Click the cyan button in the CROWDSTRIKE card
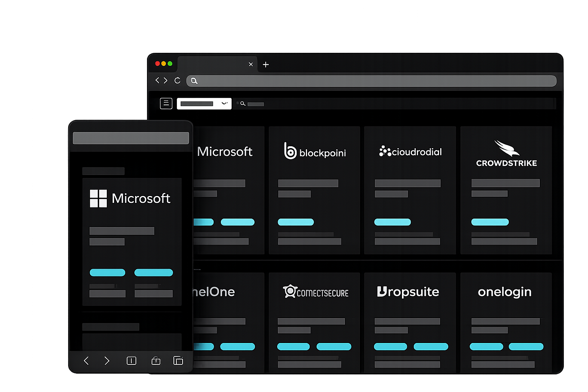The width and height of the screenshot is (588, 392). pos(490,222)
